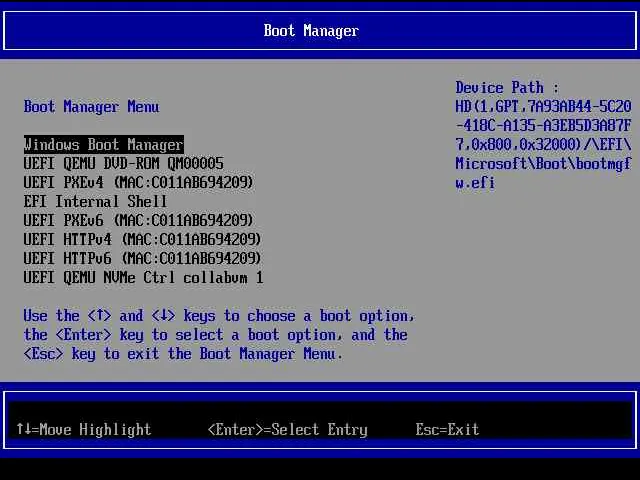Viewport: 640px width, 480px height.
Task: Choose the UEFI HTTPv6 boot option
Action: tap(142, 258)
